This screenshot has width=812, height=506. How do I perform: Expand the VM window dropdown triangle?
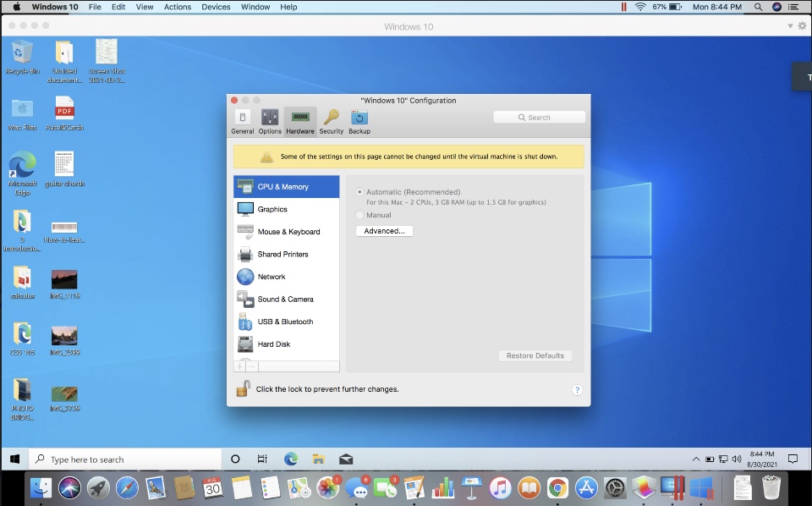[x=790, y=26]
